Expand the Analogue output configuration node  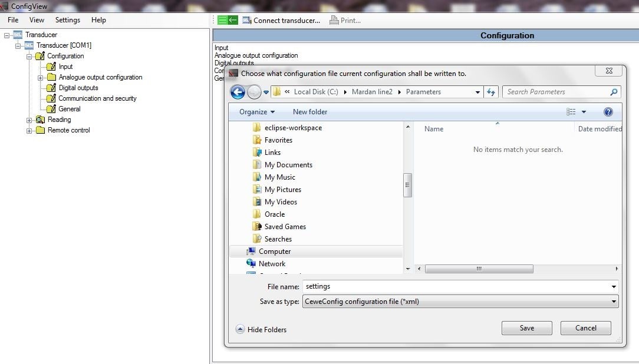(x=40, y=77)
